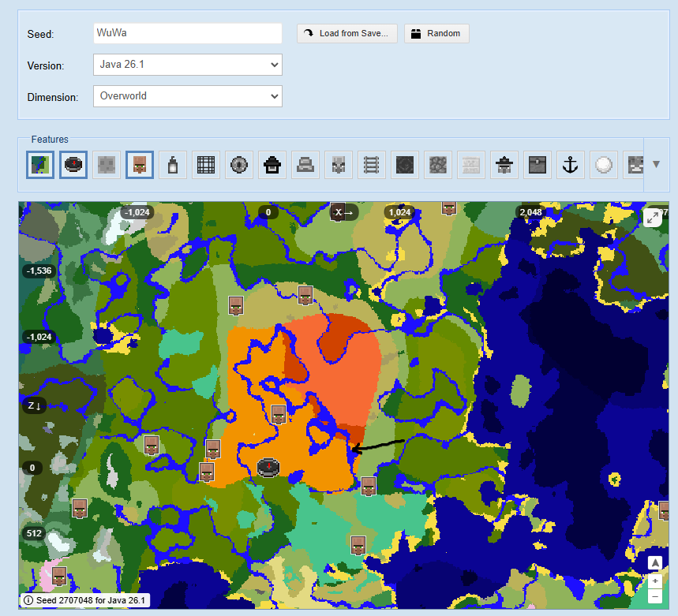Open the Version dropdown showing Java 26.1
Viewport: 678px width, 616px height.
[x=187, y=65]
